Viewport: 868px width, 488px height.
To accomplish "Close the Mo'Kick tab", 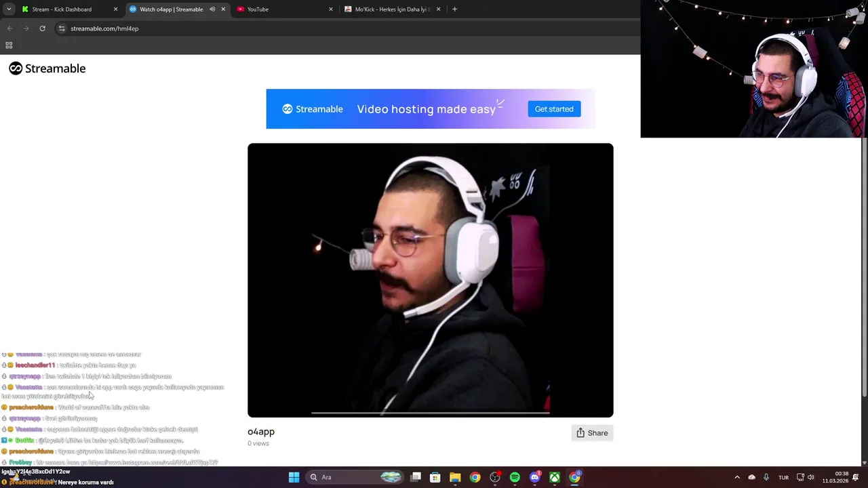I will click(438, 9).
